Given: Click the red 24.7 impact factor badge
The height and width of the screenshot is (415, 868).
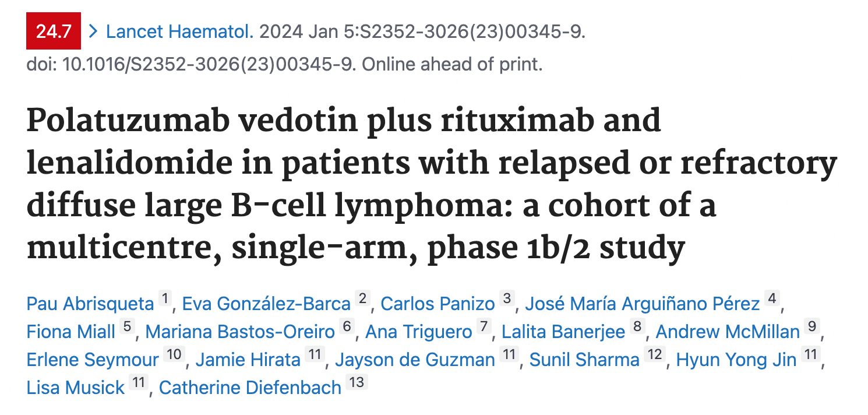Looking at the screenshot, I should [54, 31].
